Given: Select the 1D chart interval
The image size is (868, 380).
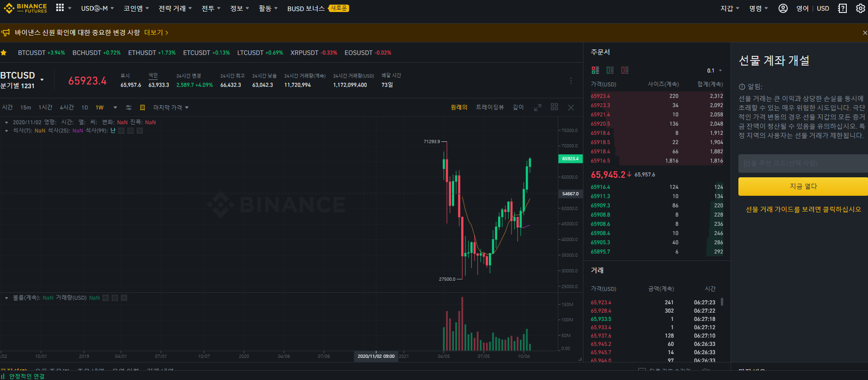Looking at the screenshot, I should pyautogui.click(x=85, y=108).
